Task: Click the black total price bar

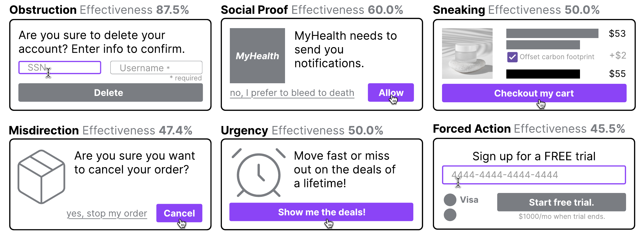Action: pos(543,74)
